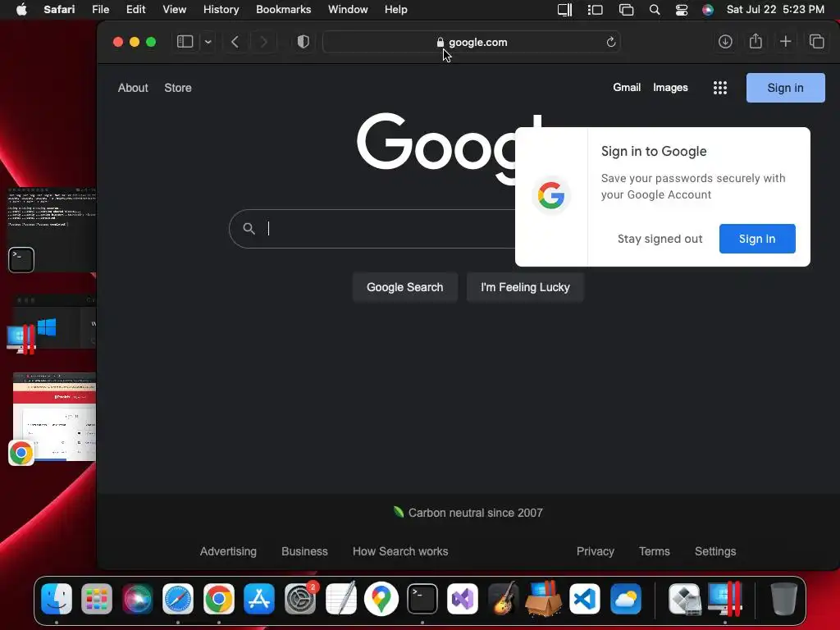The height and width of the screenshot is (630, 840).
Task: Open the Share button in Safari
Action: [756, 41]
